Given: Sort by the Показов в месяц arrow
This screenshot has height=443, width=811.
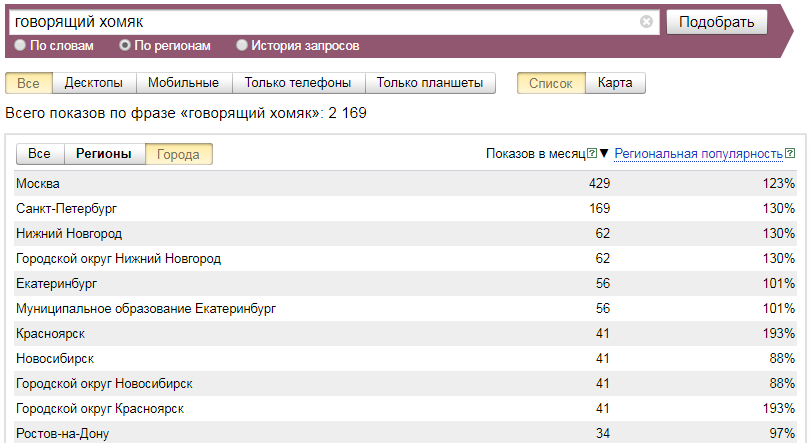Looking at the screenshot, I should point(604,153).
